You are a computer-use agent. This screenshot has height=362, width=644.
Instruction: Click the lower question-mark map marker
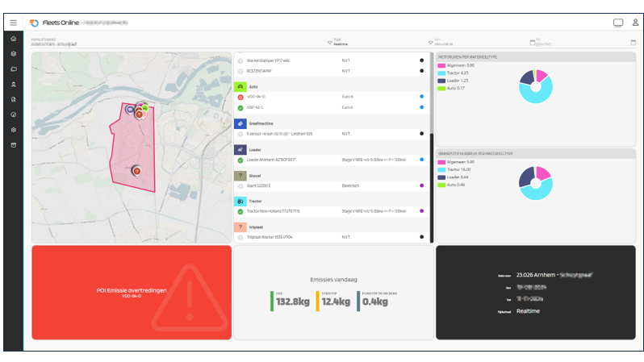click(x=136, y=171)
